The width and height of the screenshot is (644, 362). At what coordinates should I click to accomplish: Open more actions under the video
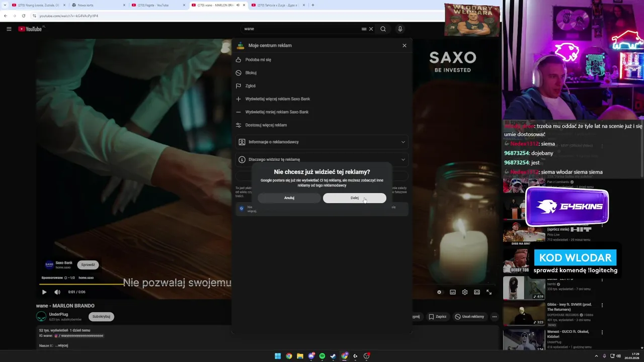495,317
